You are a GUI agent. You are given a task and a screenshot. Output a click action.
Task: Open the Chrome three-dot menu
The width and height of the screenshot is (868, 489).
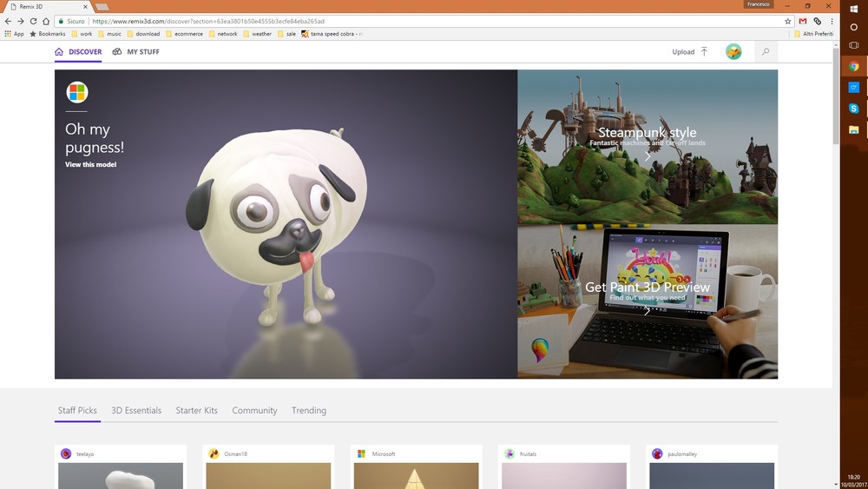click(832, 21)
